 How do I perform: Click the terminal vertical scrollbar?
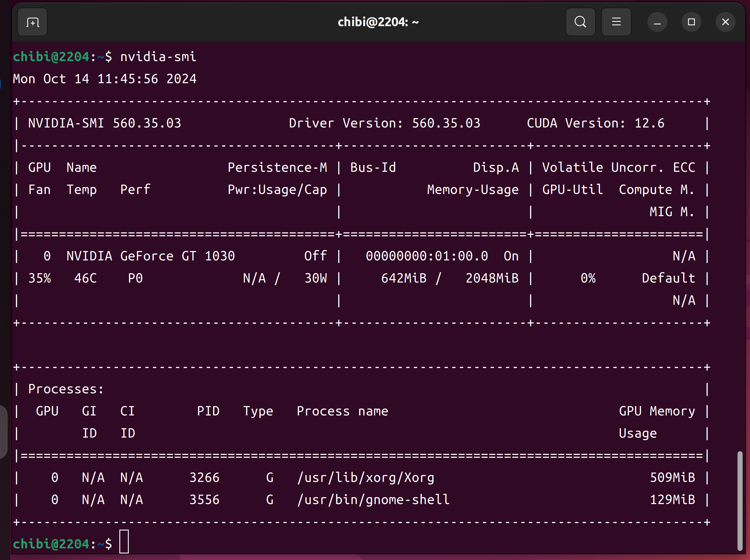(x=739, y=501)
